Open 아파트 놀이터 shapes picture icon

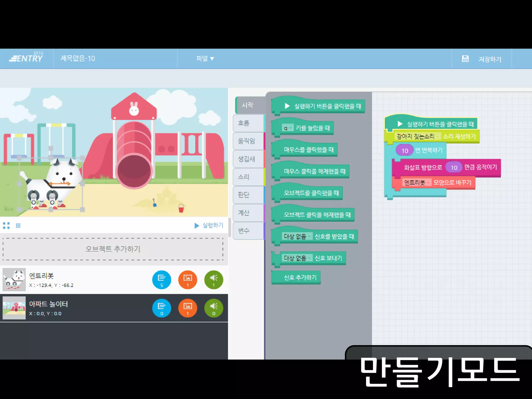click(x=188, y=308)
